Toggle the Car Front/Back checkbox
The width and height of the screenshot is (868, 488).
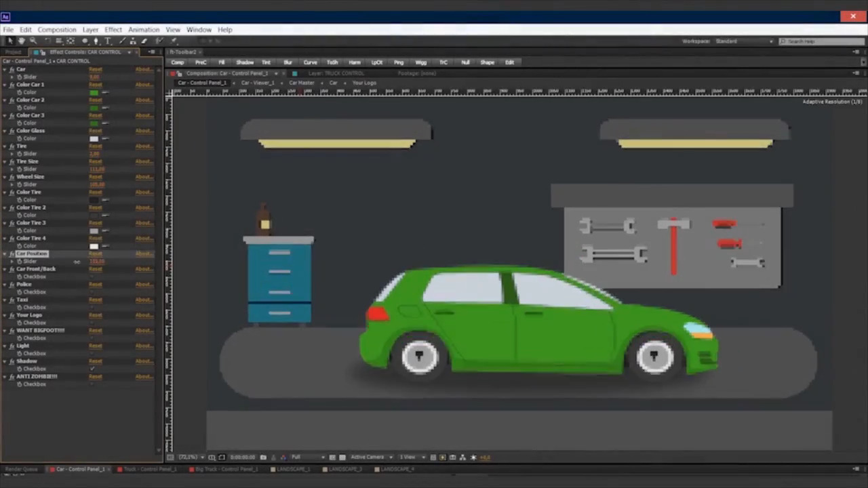pyautogui.click(x=94, y=277)
